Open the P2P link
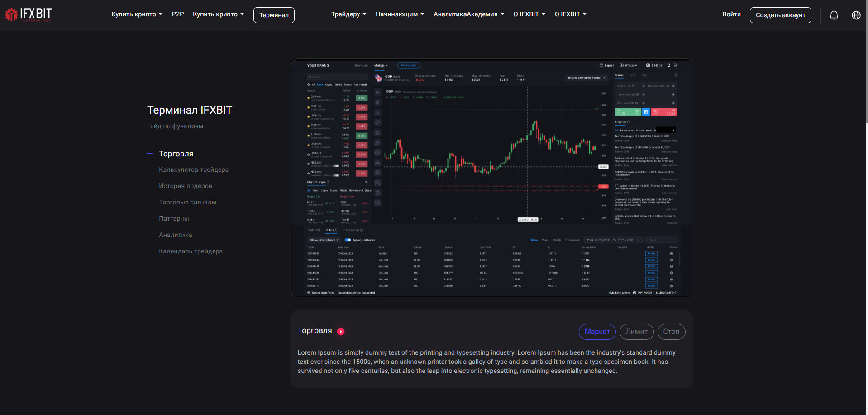Image resolution: width=868 pixels, height=415 pixels. (178, 14)
